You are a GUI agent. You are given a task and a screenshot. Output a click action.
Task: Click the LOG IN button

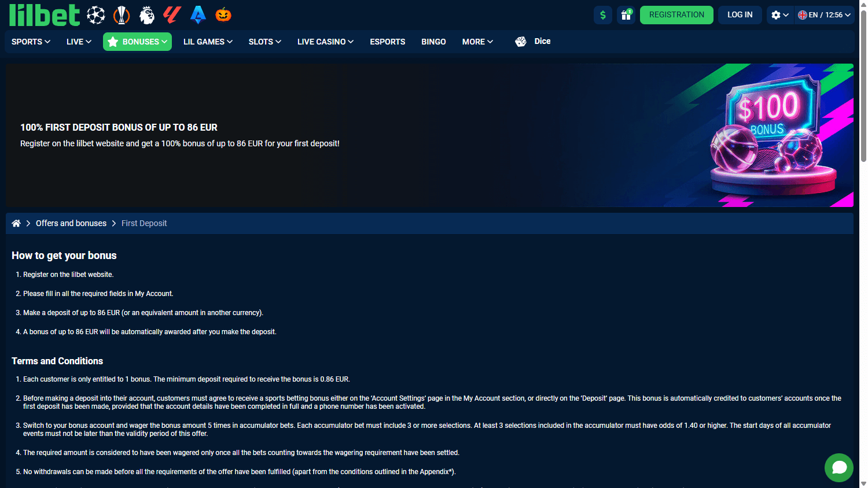click(x=740, y=15)
